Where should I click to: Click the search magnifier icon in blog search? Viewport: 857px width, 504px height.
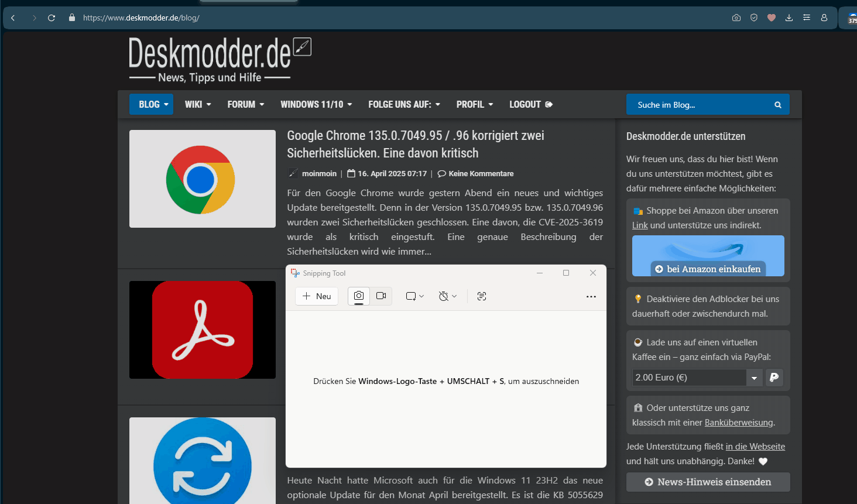(x=778, y=105)
